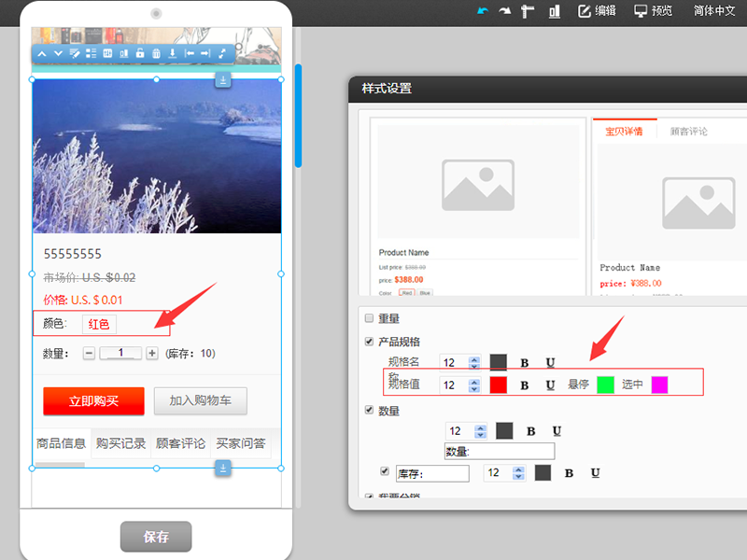This screenshot has height=560, width=747.
Task: Click the unlock padlock icon in module toolbar
Action: tap(139, 53)
